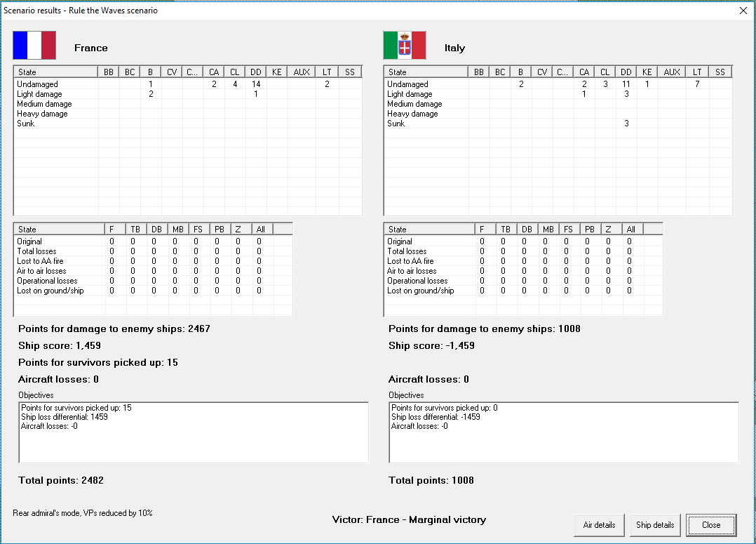
Task: Click the KE column header in Italy's ship table
Action: (647, 72)
